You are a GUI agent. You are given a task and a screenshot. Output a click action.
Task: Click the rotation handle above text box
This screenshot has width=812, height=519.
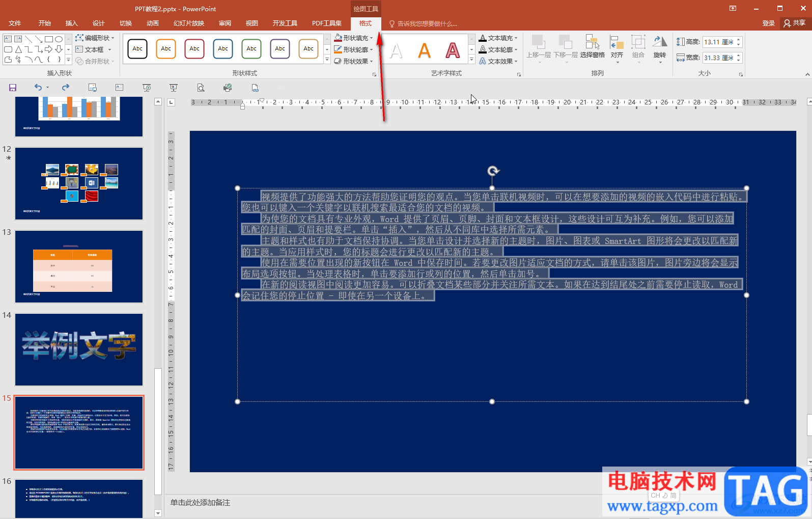pyautogui.click(x=493, y=171)
